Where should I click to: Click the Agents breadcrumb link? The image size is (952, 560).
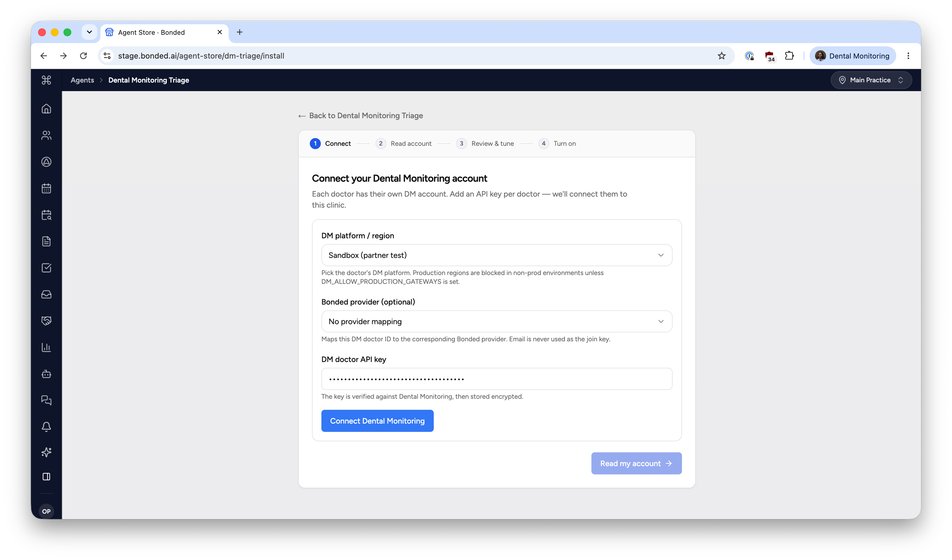pos(82,80)
